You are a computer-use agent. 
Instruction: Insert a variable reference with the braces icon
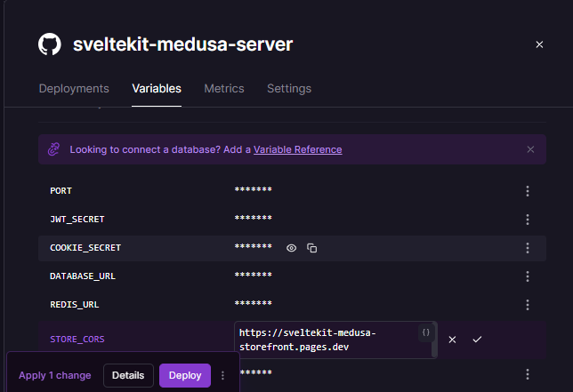click(x=425, y=332)
